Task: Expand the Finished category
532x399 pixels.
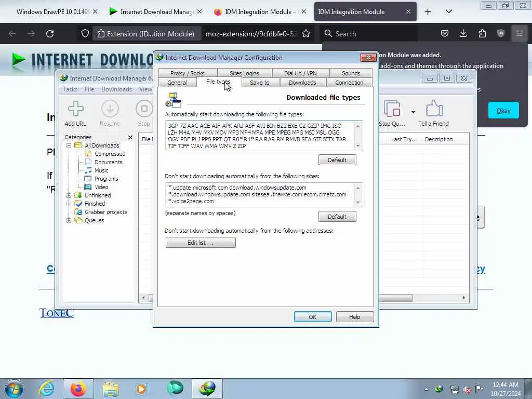Action: click(69, 204)
